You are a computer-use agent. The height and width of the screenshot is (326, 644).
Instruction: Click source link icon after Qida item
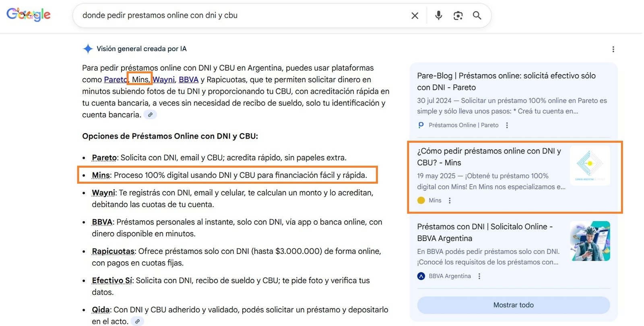(x=137, y=322)
